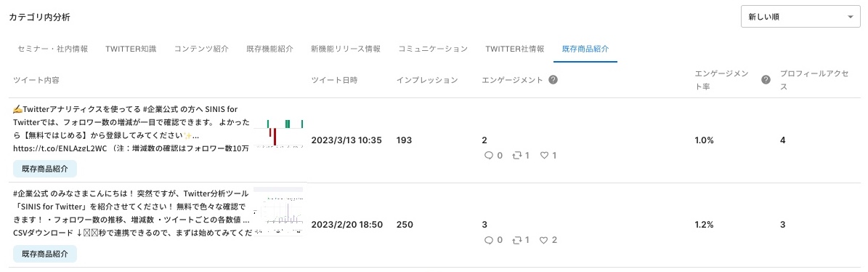Viewport: 868px width, 272px height.
Task: Click 既存商品紹介 tag on second tweet
Action: point(45,254)
